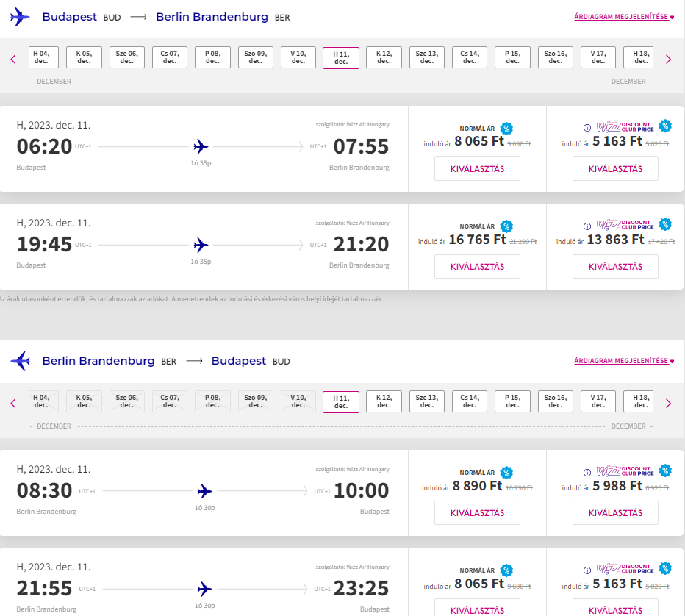This screenshot has width=685, height=616.
Task: Click the Wizz Discount Club logo on the 06:20 flight
Action: pos(625,127)
